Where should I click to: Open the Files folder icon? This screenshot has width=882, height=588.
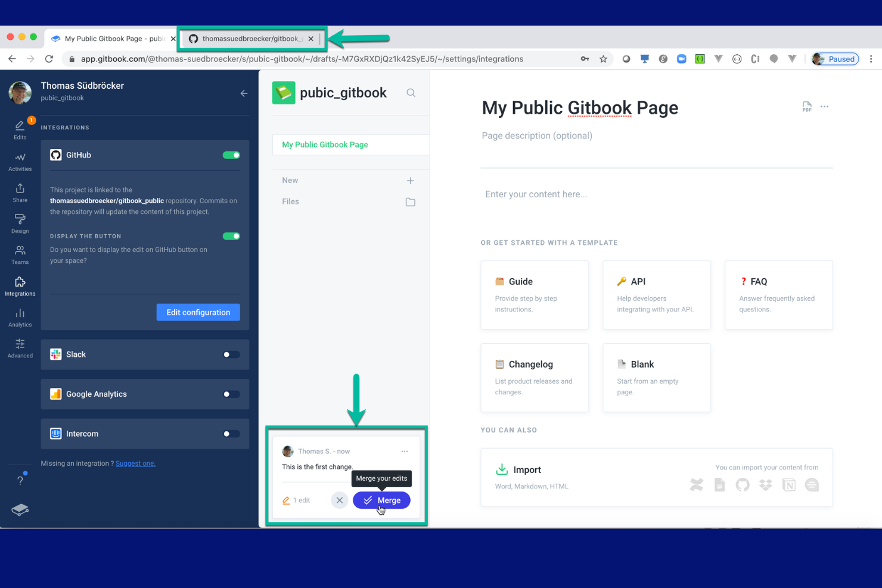pyautogui.click(x=410, y=202)
